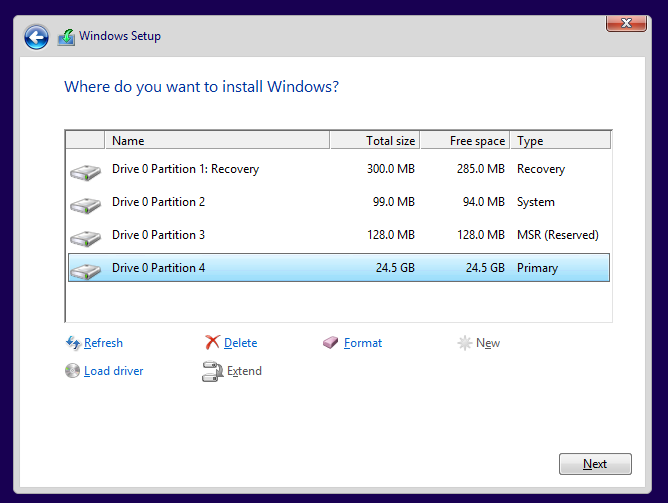Choose Drive 0 Partition 3 in list
This screenshot has width=668, height=503.
(159, 235)
